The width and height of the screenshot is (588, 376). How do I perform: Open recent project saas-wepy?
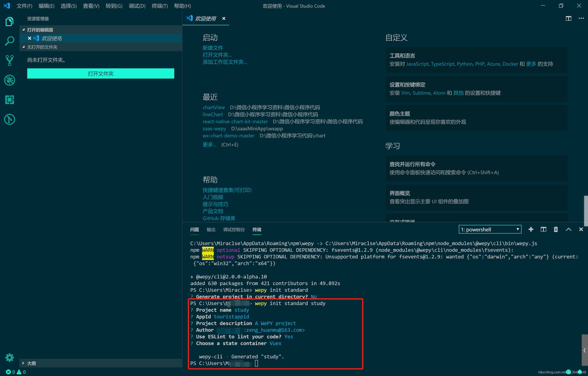click(214, 129)
